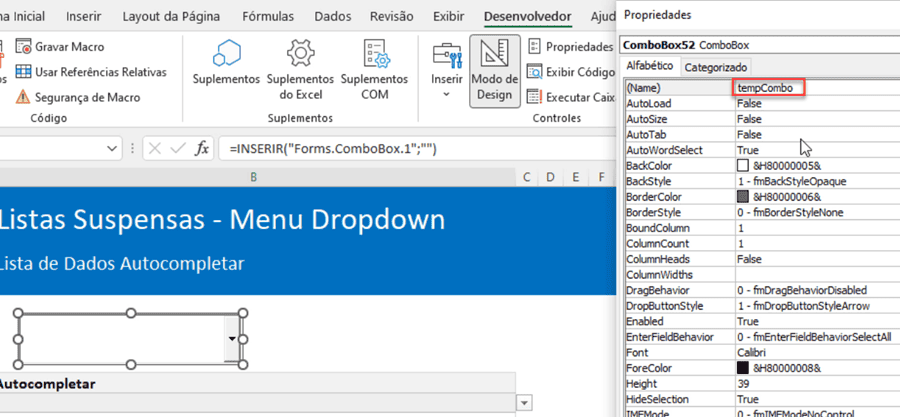The width and height of the screenshot is (900, 417).
Task: Click the Inserir controls icon
Action: [446, 54]
